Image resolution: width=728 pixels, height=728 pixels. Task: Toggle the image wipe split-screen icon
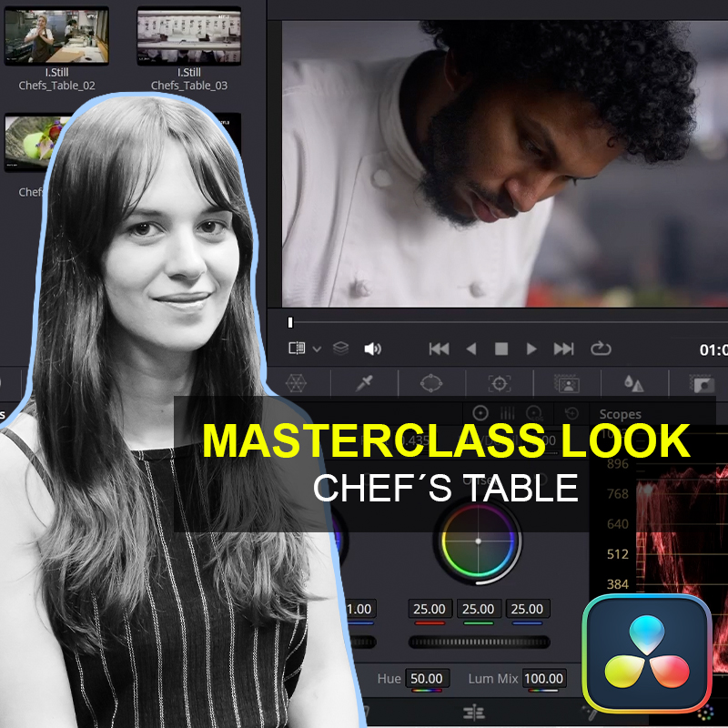pos(297,349)
